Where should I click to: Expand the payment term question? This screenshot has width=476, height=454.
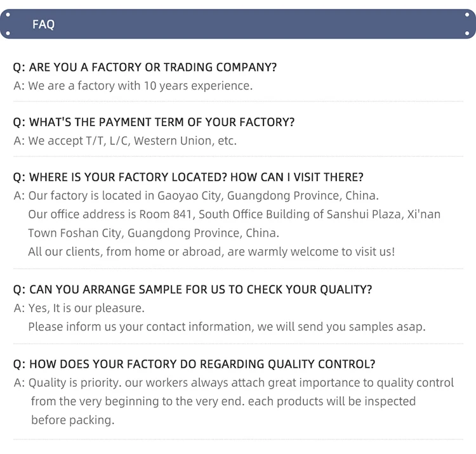(154, 122)
